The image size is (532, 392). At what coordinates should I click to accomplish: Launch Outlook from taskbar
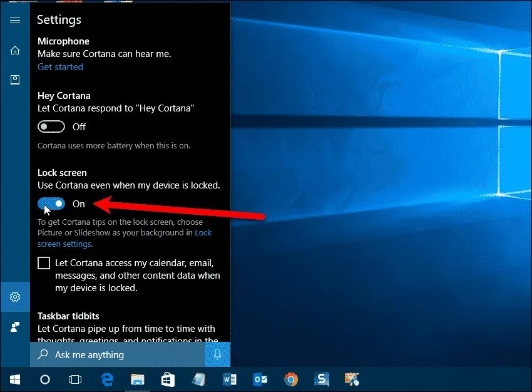click(x=260, y=379)
